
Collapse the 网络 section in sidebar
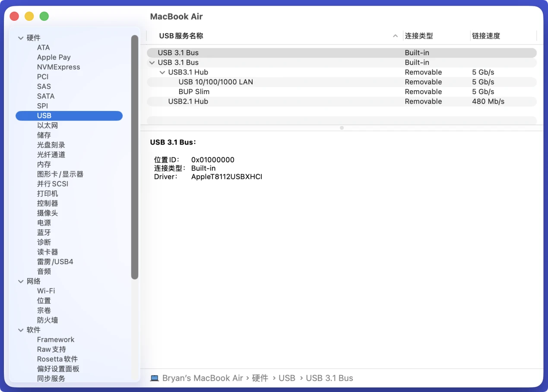point(21,281)
